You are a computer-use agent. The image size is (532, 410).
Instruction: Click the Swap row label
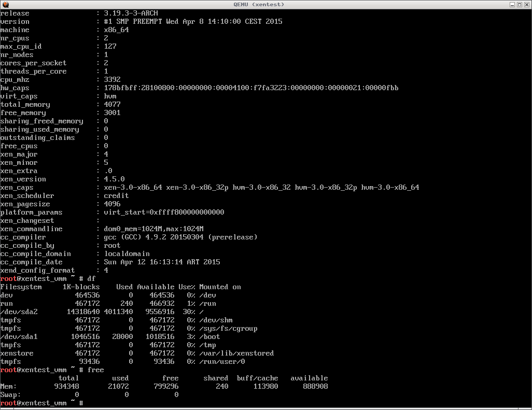[x=10, y=394]
